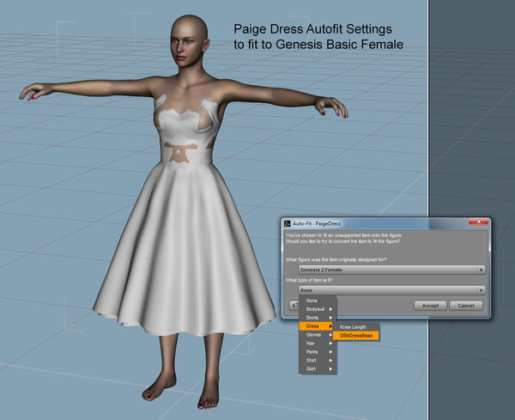Click the help icon in the Auto-Fit dialog
Image resolution: width=515 pixels, height=420 pixels.
[x=292, y=305]
